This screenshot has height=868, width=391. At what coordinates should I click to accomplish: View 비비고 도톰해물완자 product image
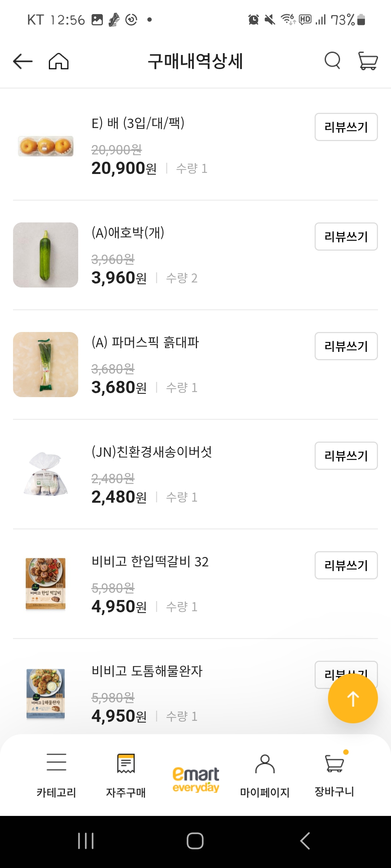pyautogui.click(x=46, y=693)
